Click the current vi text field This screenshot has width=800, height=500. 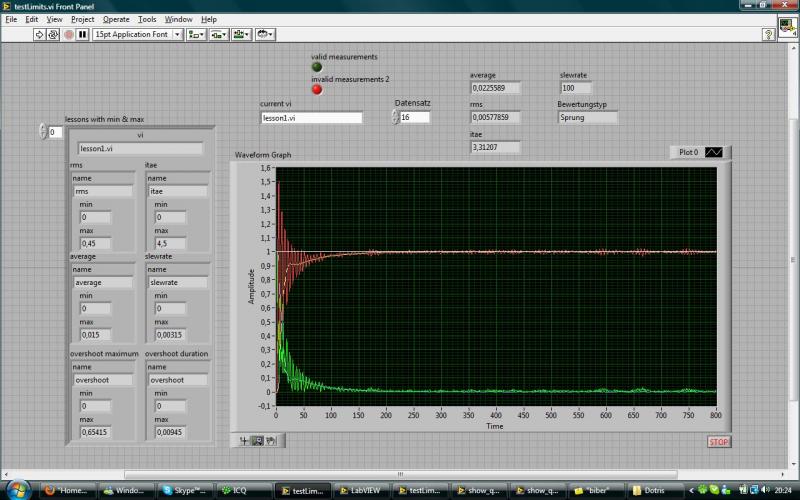(x=310, y=117)
